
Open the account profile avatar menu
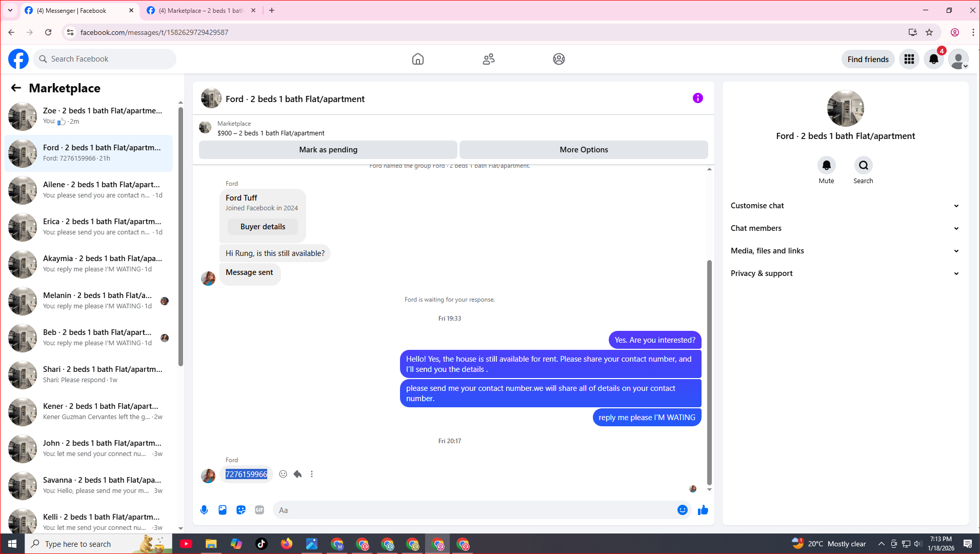click(958, 59)
